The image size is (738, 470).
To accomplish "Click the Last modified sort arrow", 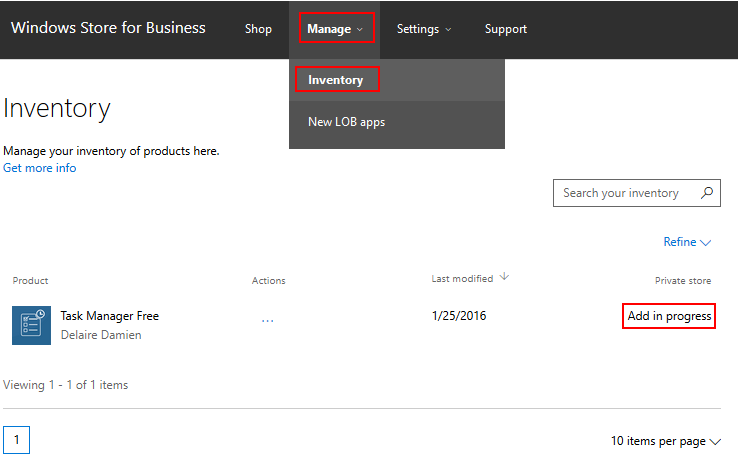I will [504, 277].
